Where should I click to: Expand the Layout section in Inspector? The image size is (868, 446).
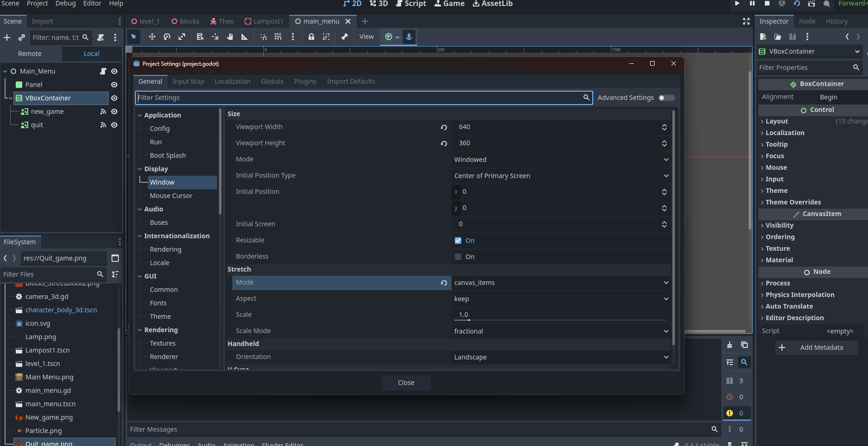pos(777,121)
